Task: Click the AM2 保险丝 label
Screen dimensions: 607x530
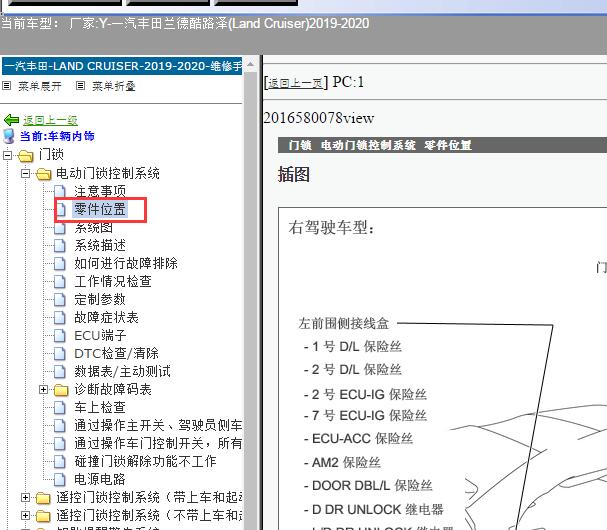Action: (x=343, y=462)
